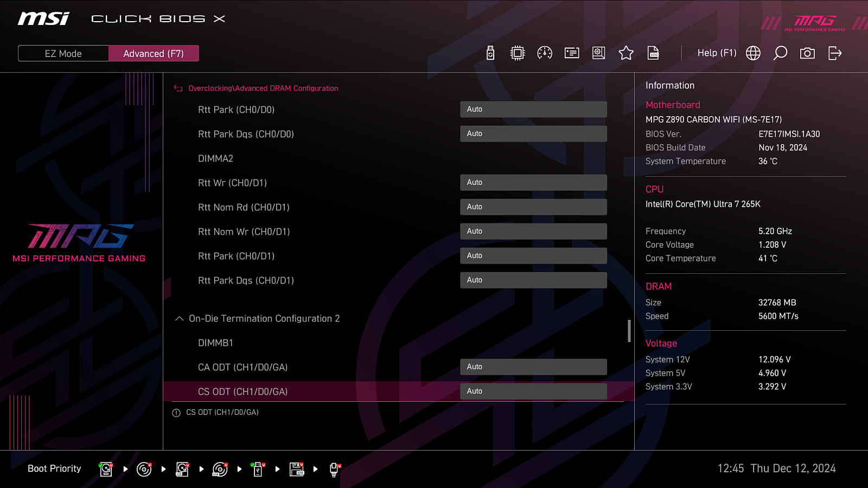Open the Rtt Nom Wr (CH0/D1) dropdown

[533, 232]
